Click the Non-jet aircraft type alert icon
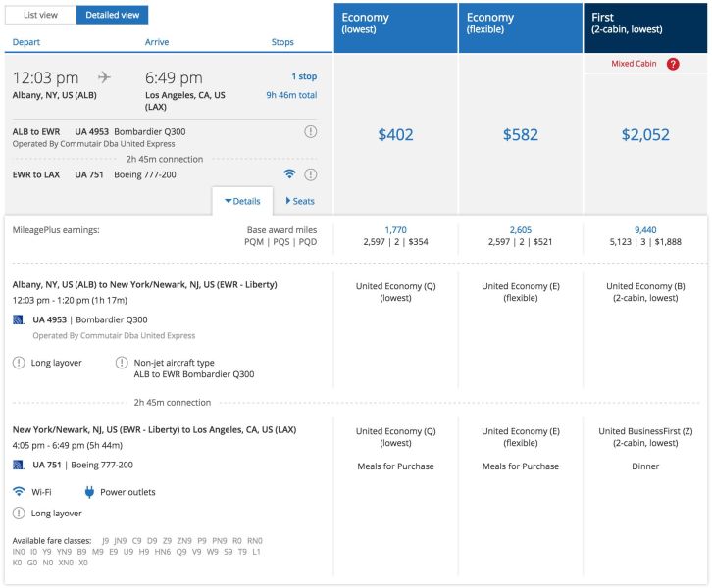Viewport: 712px width, 588px height. point(122,363)
